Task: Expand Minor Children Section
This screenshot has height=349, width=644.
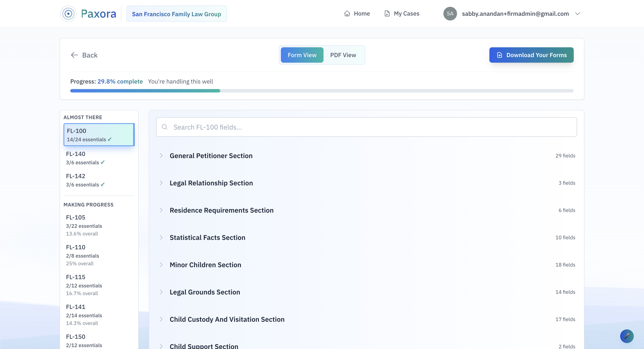Action: (x=205, y=265)
